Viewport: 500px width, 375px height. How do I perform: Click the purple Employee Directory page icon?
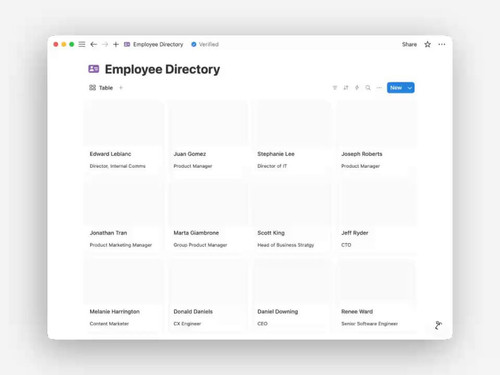(94, 69)
